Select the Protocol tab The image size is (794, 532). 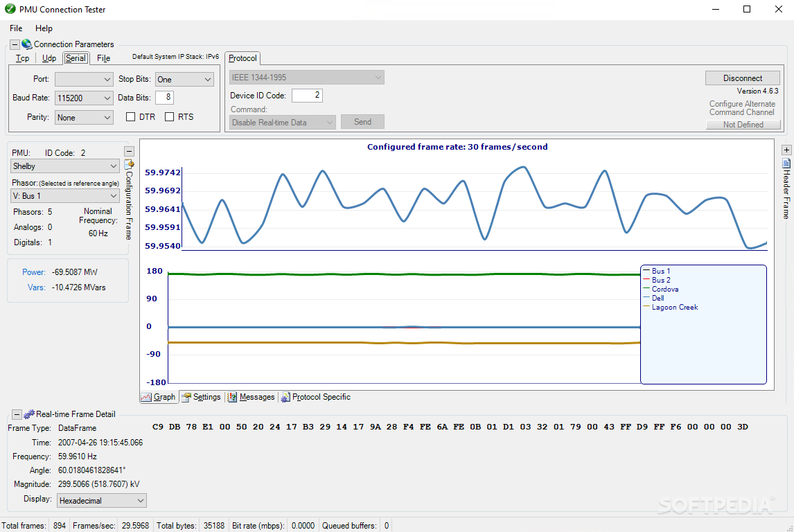pyautogui.click(x=242, y=58)
